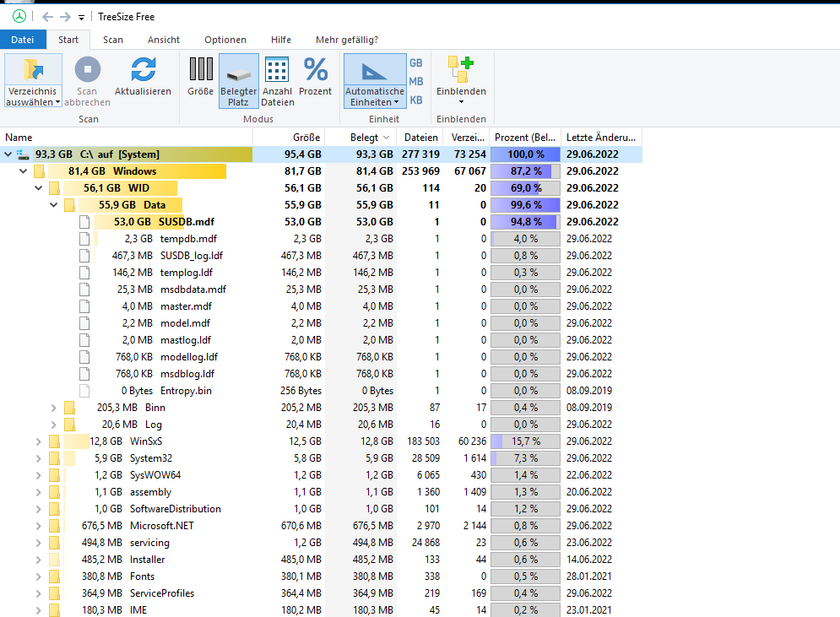Viewport: 840px width, 617px height.
Task: Click the date 08.09.2019 for Entropy.bin
Action: [588, 391]
